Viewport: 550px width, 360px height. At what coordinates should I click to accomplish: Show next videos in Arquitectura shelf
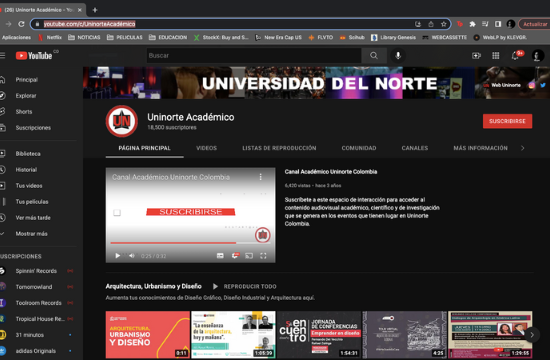[532, 335]
